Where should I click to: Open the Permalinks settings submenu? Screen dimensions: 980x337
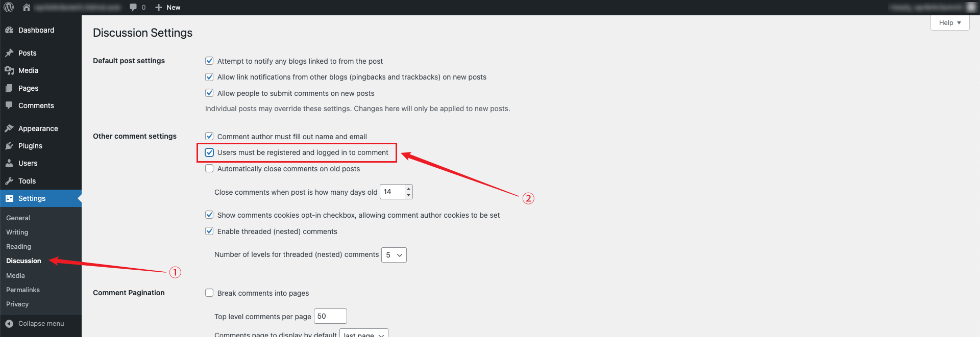point(23,290)
